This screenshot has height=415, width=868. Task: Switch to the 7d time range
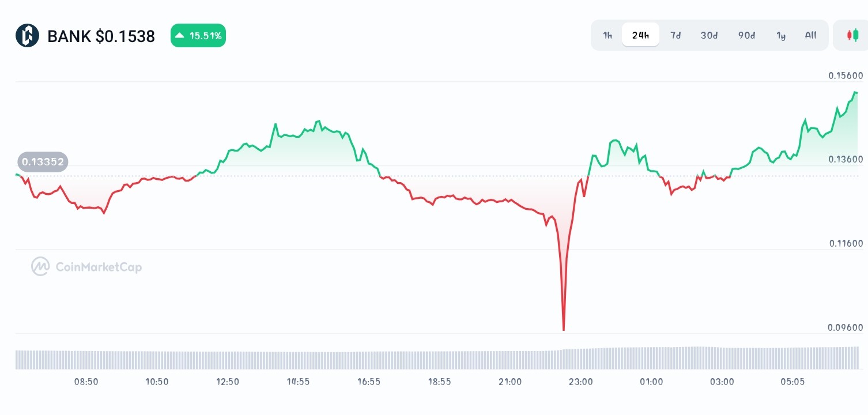tap(675, 35)
